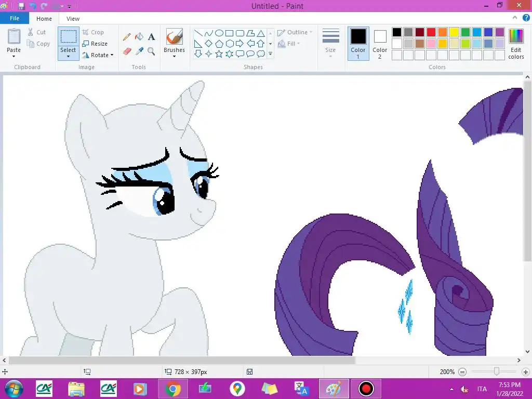Pick the Oval callout shape

(250, 54)
